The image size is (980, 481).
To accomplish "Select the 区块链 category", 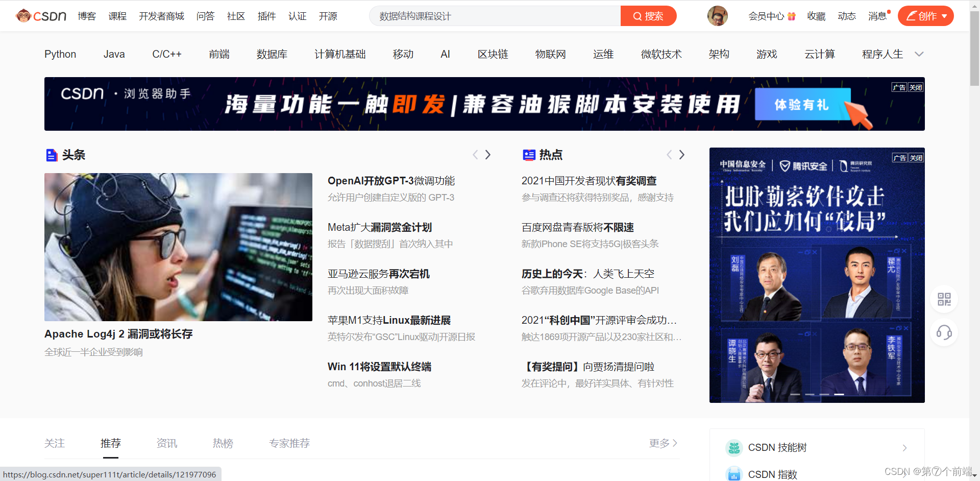I will pos(493,54).
